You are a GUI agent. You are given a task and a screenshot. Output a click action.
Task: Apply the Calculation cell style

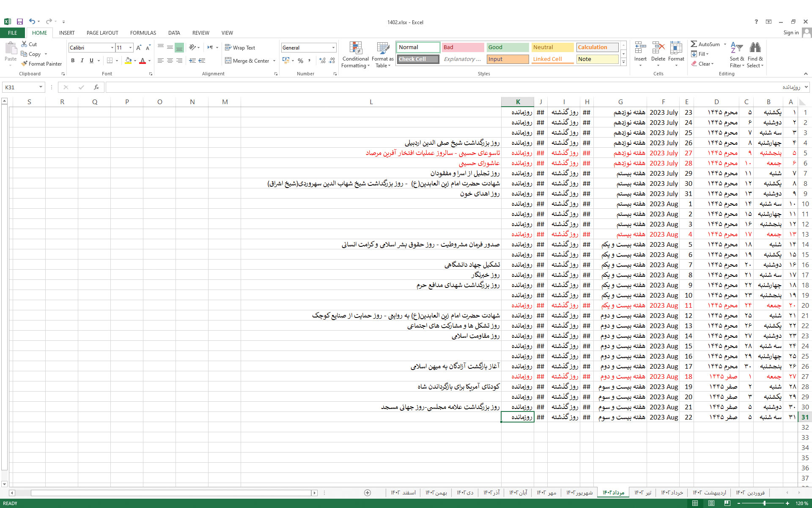point(597,47)
